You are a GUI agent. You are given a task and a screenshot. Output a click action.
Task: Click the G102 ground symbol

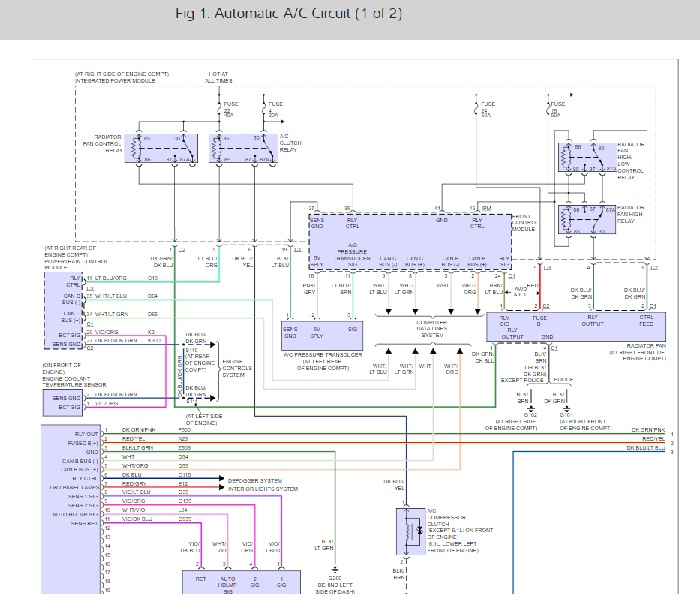pyautogui.click(x=530, y=408)
